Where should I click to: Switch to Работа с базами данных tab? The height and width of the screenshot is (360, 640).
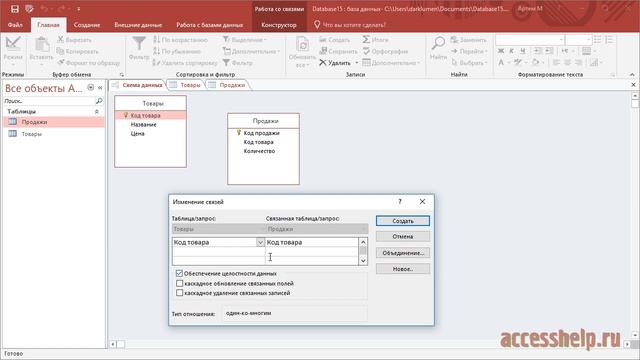[209, 25]
